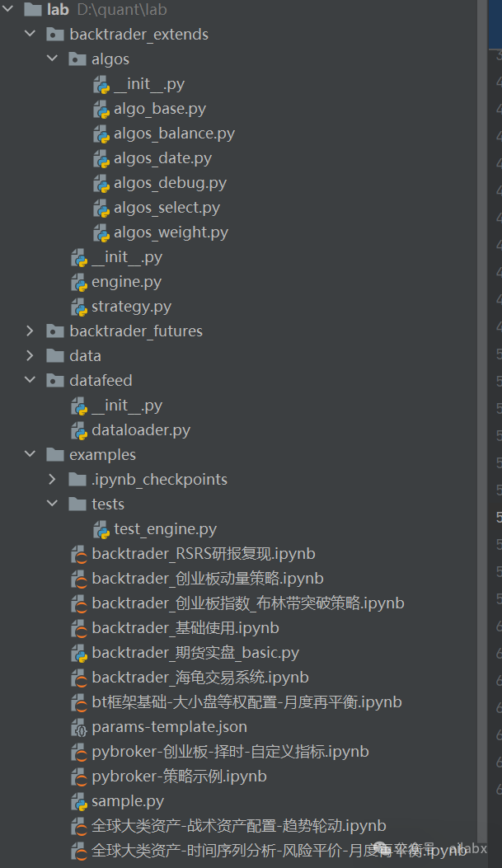
Task: Click the algos package folder icon
Action: coord(77,59)
